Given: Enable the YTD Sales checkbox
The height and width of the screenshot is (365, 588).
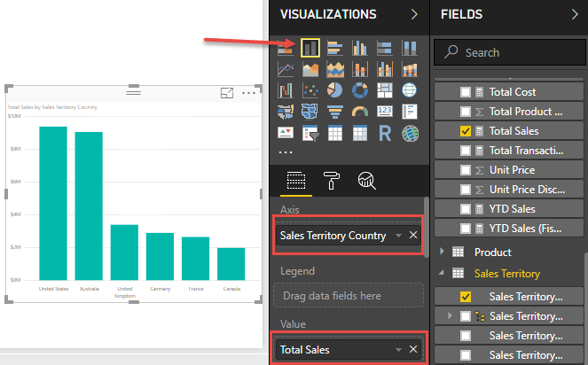Looking at the screenshot, I should coord(466,209).
